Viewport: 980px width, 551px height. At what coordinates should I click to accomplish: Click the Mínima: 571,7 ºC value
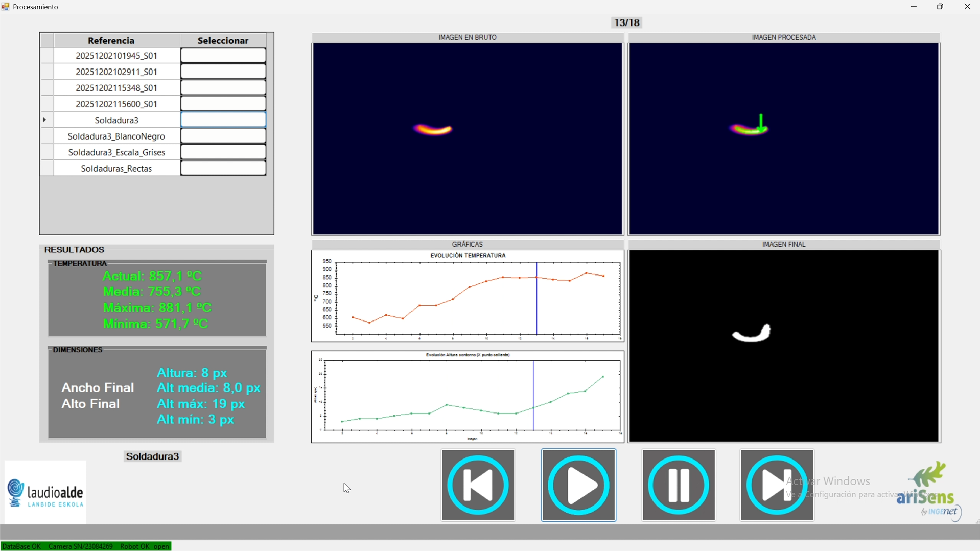[156, 324]
